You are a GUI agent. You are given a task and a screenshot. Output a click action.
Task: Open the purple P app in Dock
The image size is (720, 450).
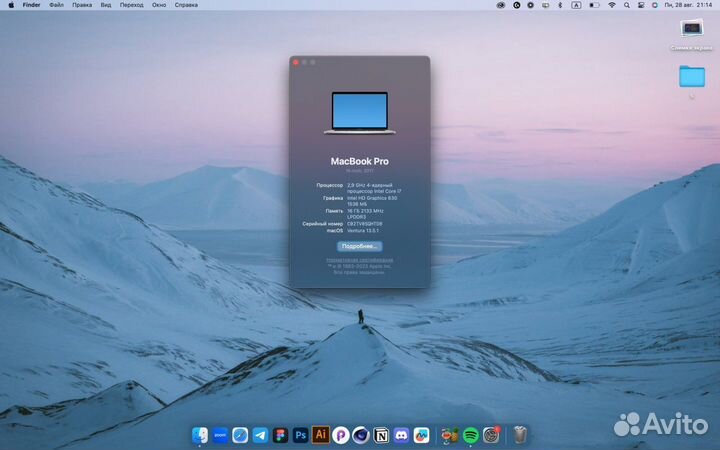pos(341,435)
